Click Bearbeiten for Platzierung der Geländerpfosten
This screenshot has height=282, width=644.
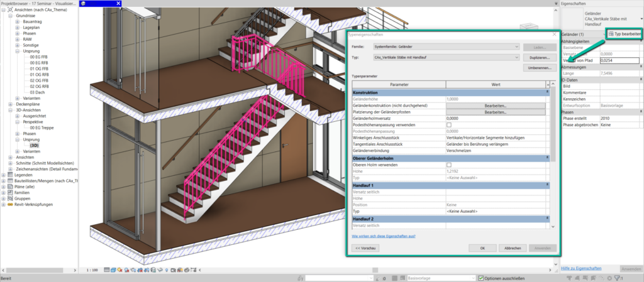[x=496, y=112]
